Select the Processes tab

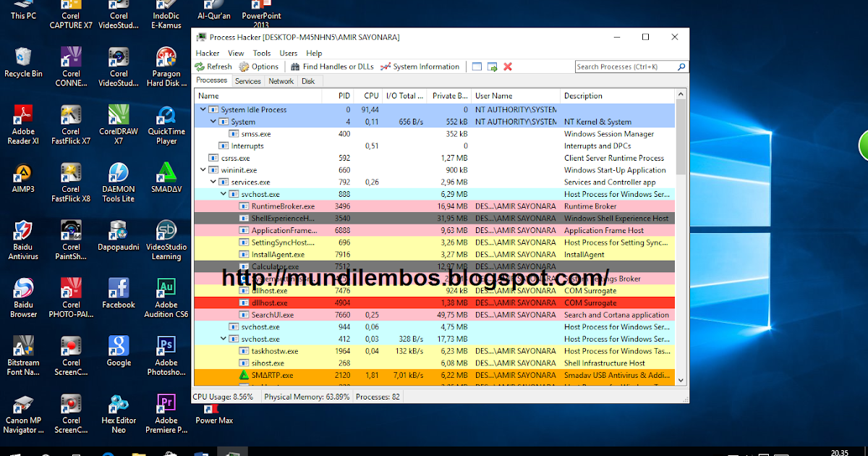pos(212,80)
